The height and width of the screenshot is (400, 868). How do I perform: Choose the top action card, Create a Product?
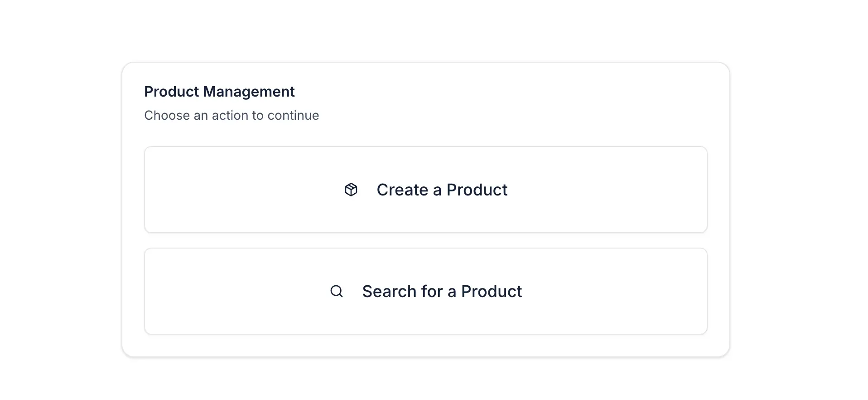[425, 190]
